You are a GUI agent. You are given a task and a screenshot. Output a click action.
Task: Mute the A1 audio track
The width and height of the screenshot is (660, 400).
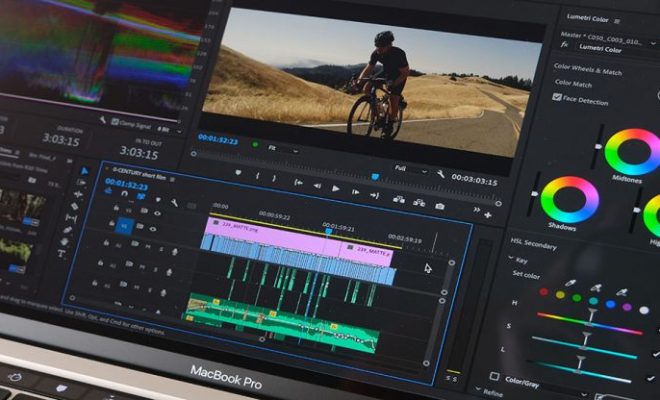[x=148, y=247]
